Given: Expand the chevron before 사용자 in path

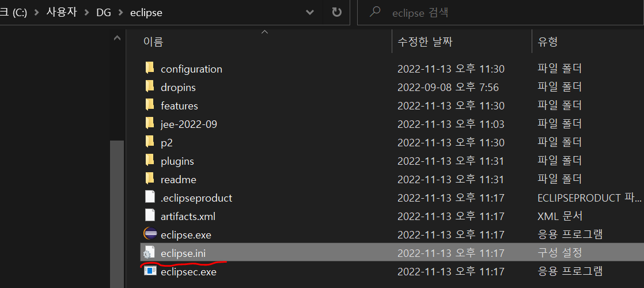Looking at the screenshot, I should pyautogui.click(x=36, y=13).
